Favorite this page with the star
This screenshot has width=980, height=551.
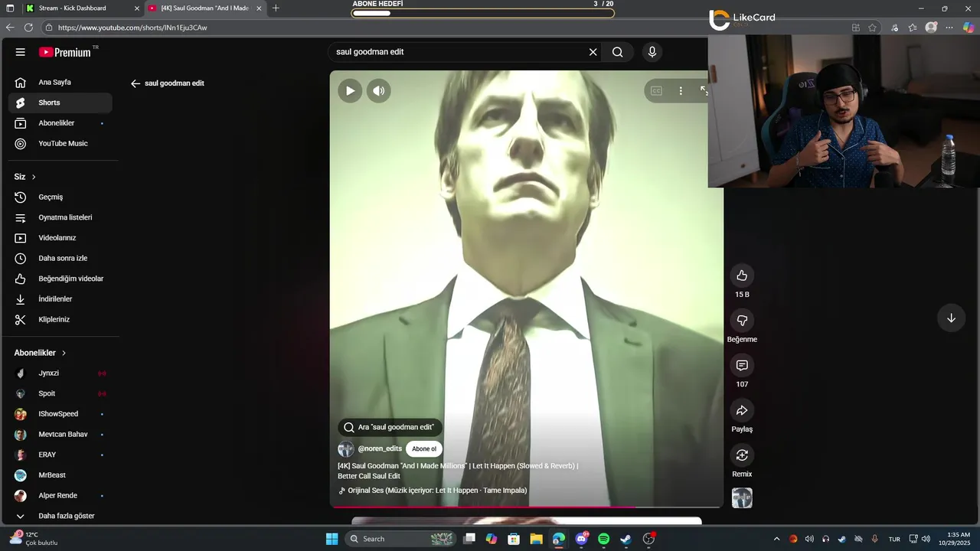coord(872,28)
